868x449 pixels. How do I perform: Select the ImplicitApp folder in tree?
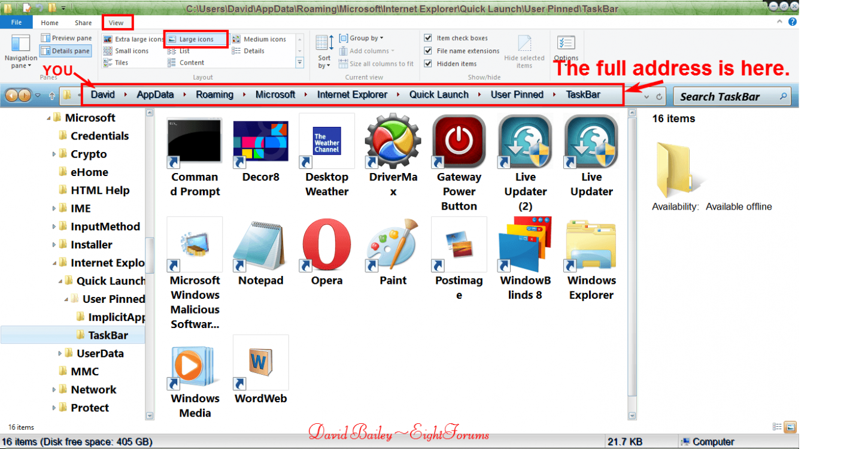111,317
